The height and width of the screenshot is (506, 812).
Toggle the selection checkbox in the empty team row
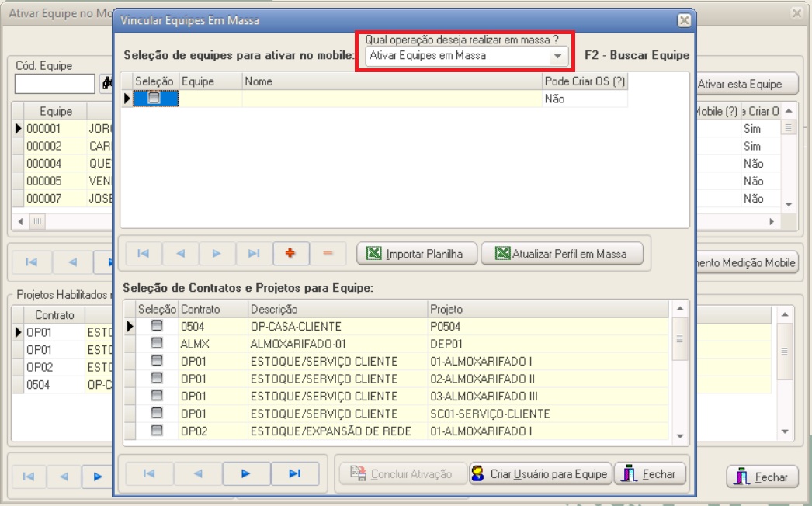[155, 99]
